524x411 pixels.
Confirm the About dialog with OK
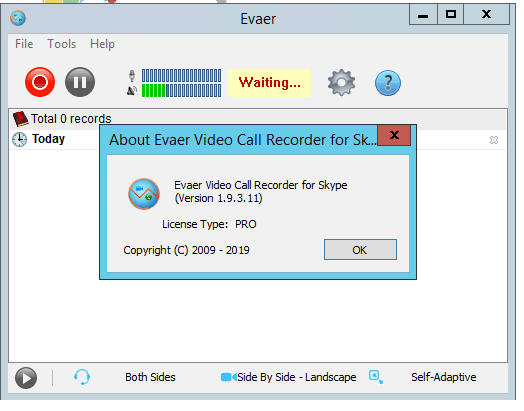click(x=360, y=250)
